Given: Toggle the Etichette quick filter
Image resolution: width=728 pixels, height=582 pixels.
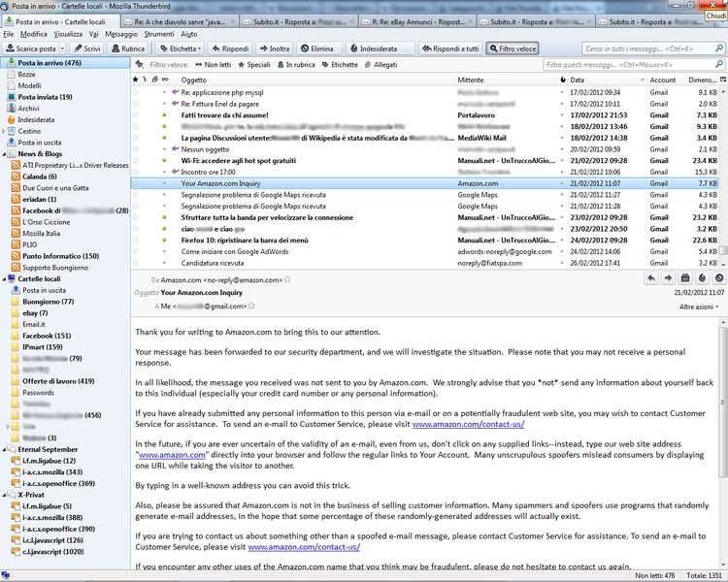Looking at the screenshot, I should click(x=340, y=65).
